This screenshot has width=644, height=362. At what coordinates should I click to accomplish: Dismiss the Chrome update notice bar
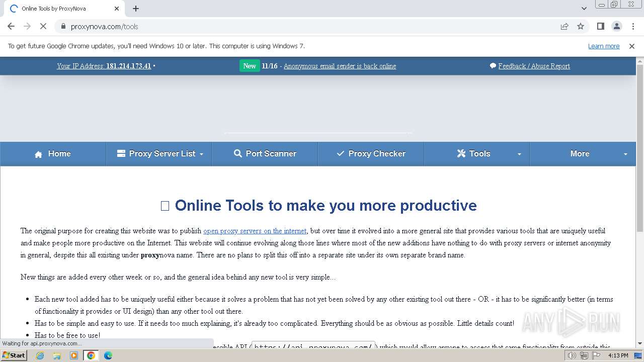click(x=632, y=46)
